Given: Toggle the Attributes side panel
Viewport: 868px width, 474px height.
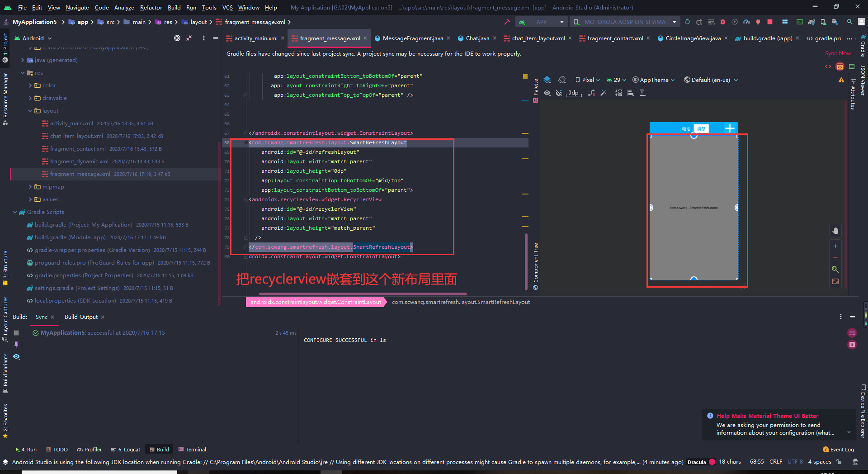Looking at the screenshot, I should click(x=853, y=95).
